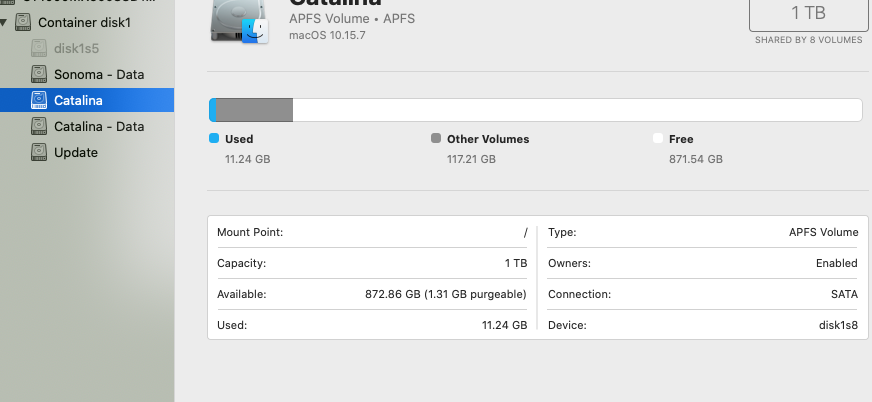Select the disk1s5 volume row
This screenshot has height=402, width=872.
pos(87,48)
